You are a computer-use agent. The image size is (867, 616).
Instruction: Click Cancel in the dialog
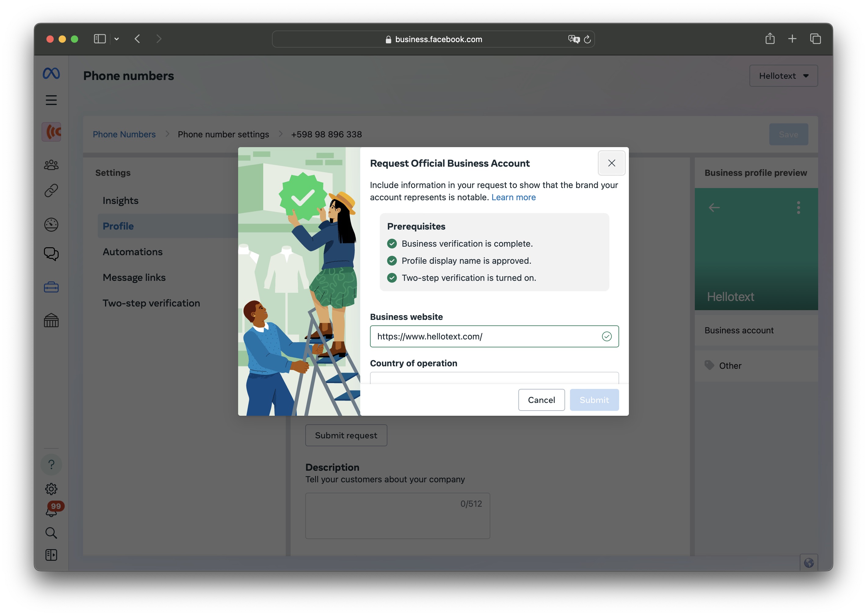[541, 400]
